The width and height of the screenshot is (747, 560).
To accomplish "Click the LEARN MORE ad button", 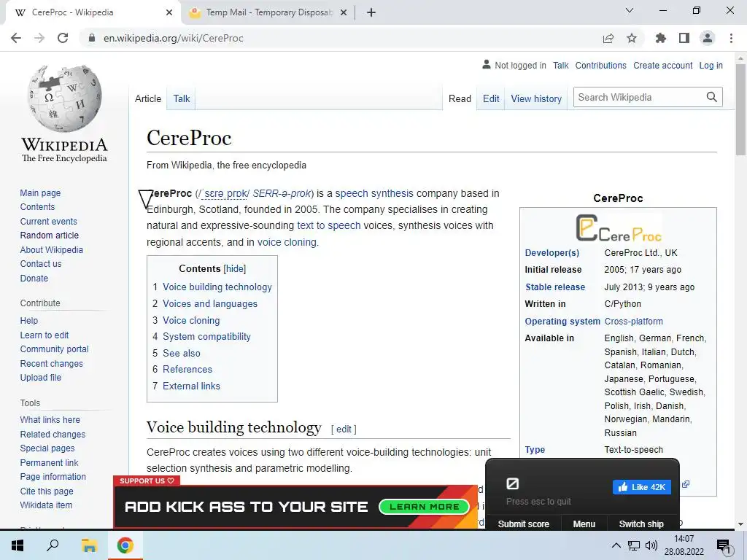I will 425,507.
